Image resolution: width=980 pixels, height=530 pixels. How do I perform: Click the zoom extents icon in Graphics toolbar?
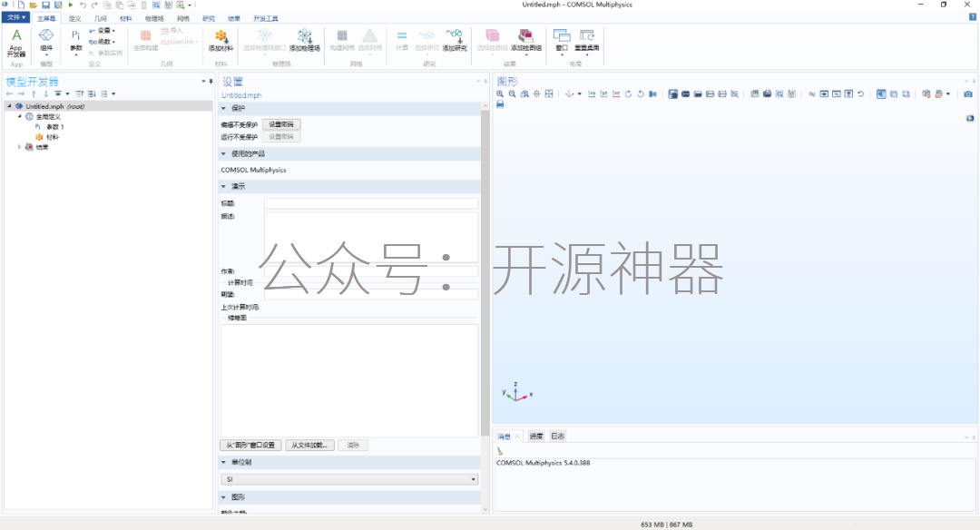549,93
